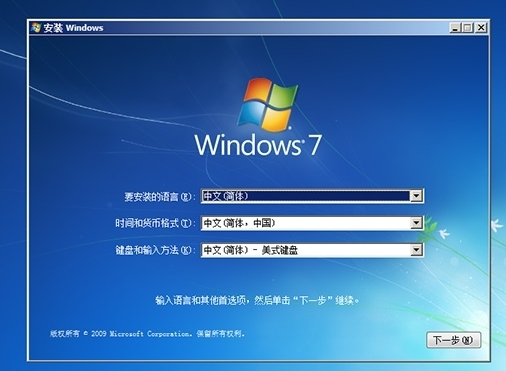Viewport: 506px width, 371px height.
Task: Click the Windows setup icon in title bar
Action: click(x=36, y=28)
